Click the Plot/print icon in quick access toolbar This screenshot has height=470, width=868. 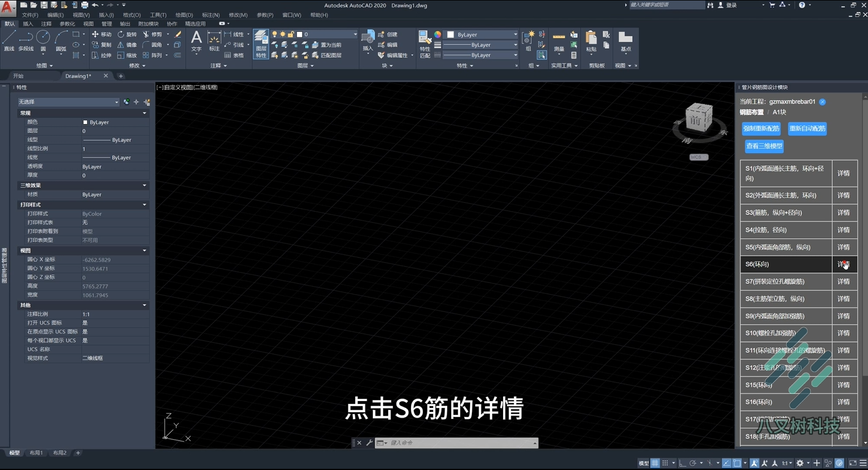[x=85, y=5]
